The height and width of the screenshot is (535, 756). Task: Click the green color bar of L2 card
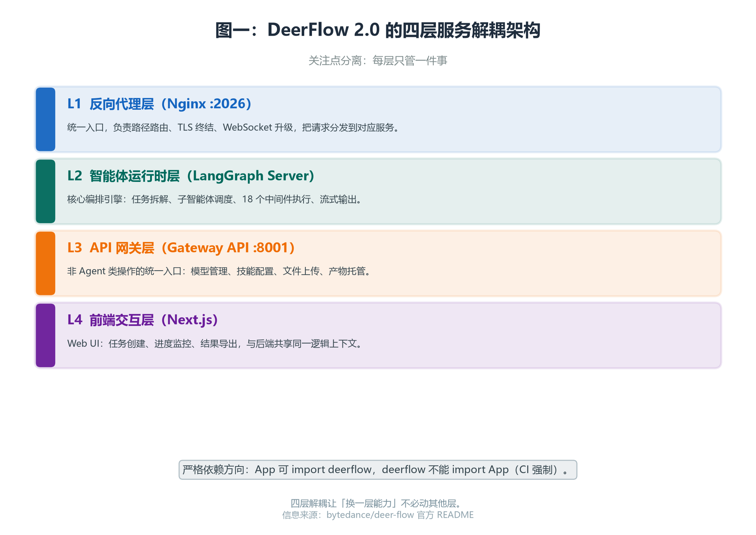coord(46,191)
